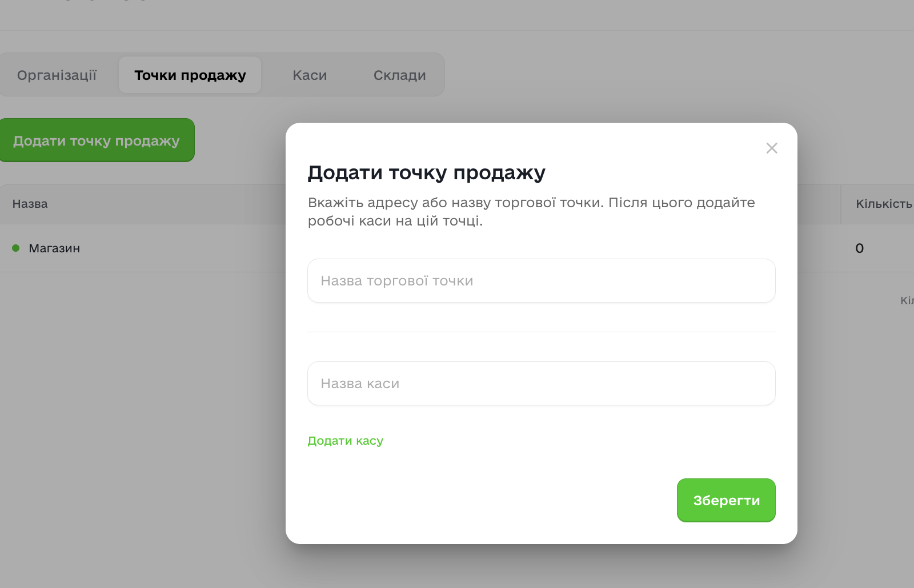Viewport: 914px width, 588px height.
Task: Save with the Зберегти button
Action: [x=725, y=500]
